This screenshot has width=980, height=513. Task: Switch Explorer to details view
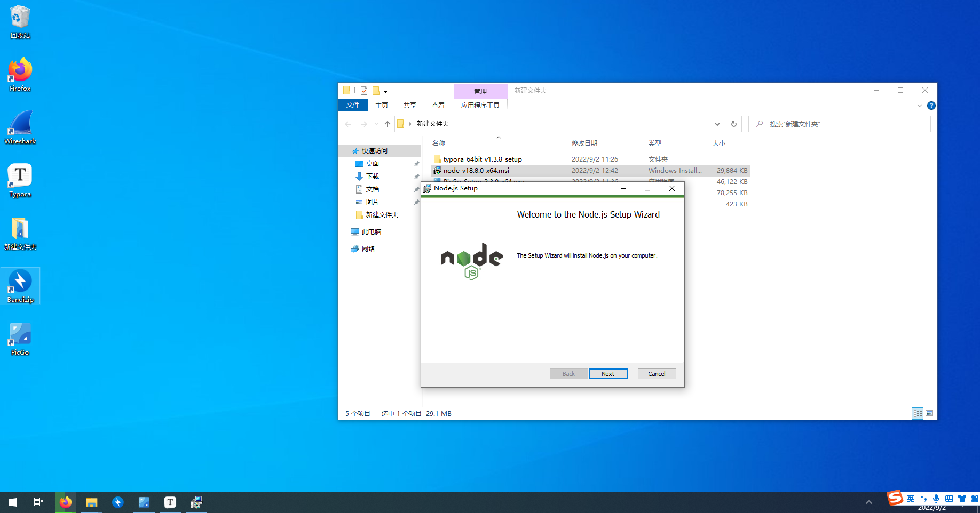click(918, 413)
